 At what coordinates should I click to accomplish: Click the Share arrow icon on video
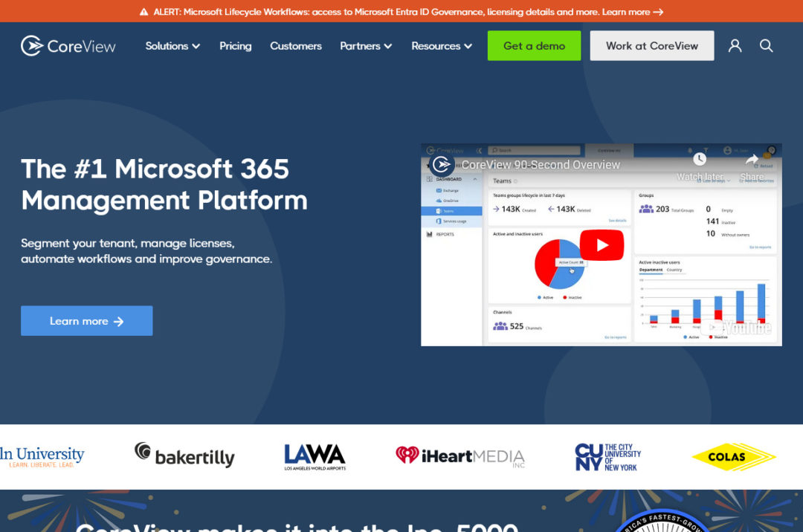[x=752, y=160]
